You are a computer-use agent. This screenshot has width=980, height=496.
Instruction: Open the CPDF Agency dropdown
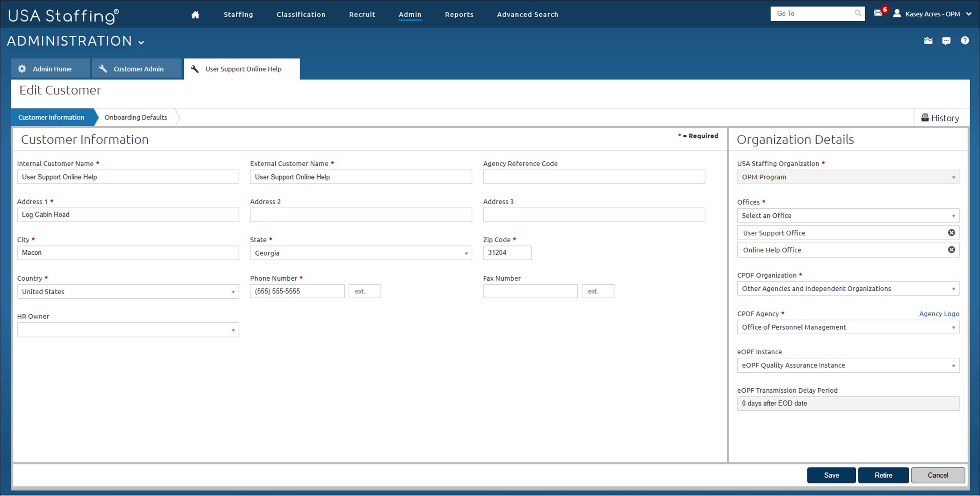coord(848,327)
